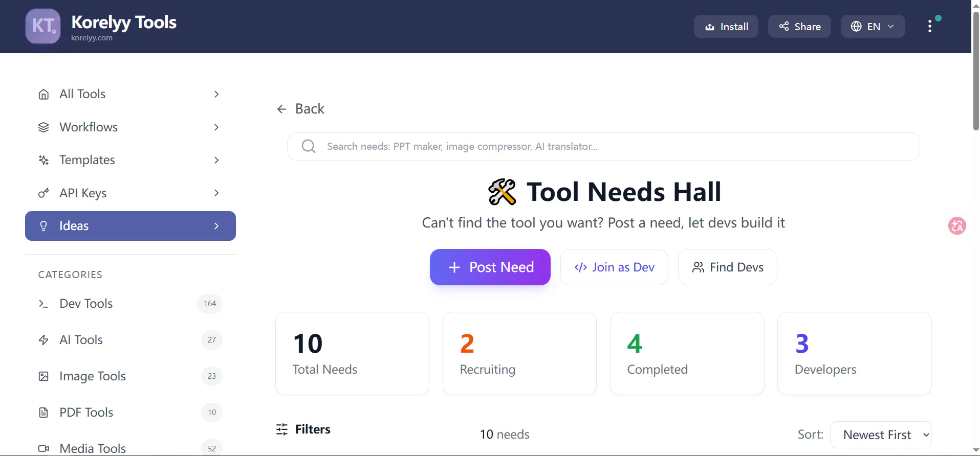The height and width of the screenshot is (456, 980).
Task: Click the "27" count badge
Action: point(212,340)
